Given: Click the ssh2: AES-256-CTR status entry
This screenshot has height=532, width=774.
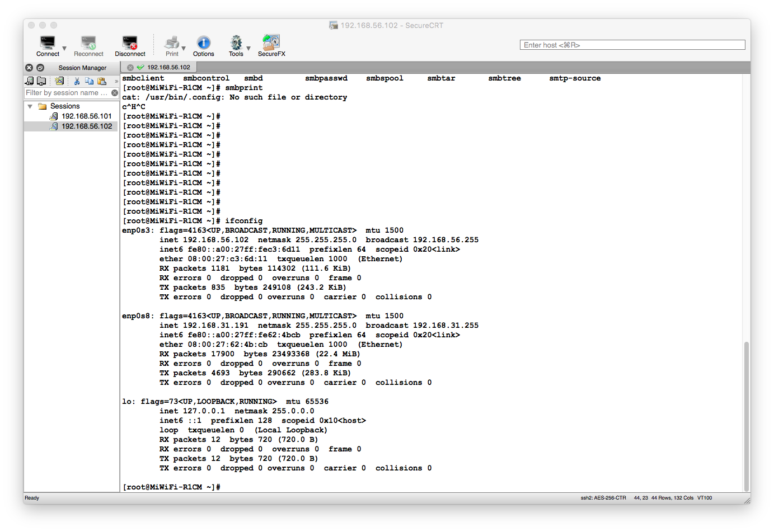Looking at the screenshot, I should point(603,498).
